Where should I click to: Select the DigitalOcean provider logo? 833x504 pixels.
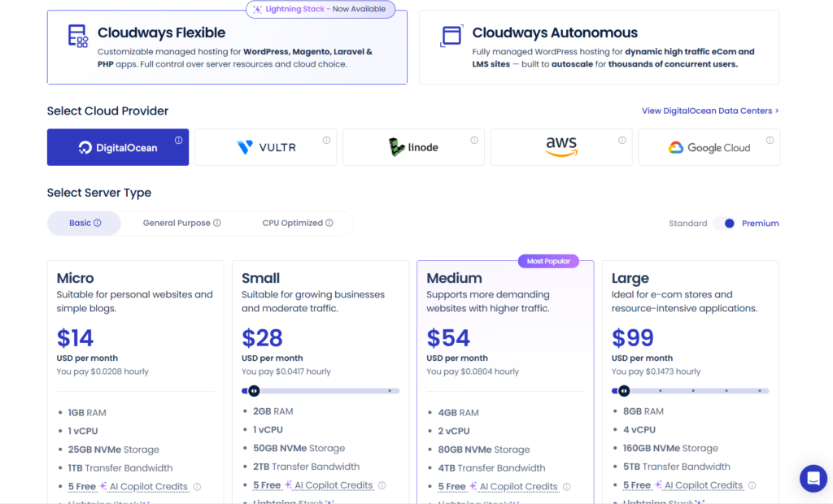click(117, 146)
